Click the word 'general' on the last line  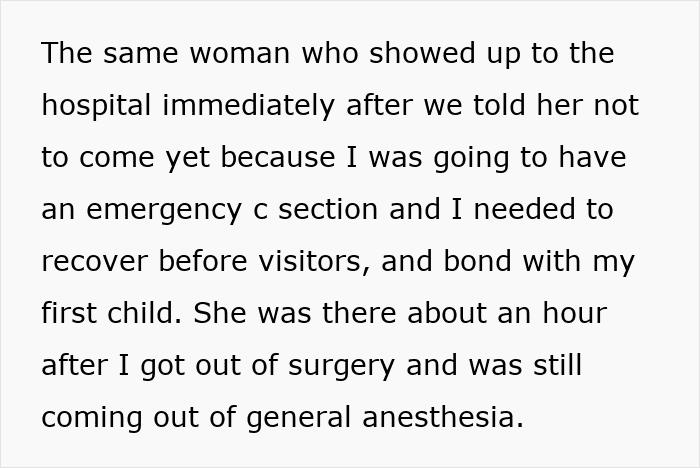[299, 418]
